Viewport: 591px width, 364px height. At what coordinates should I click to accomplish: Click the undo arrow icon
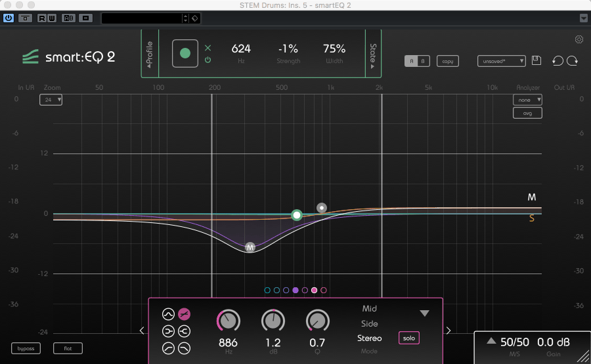(x=558, y=60)
